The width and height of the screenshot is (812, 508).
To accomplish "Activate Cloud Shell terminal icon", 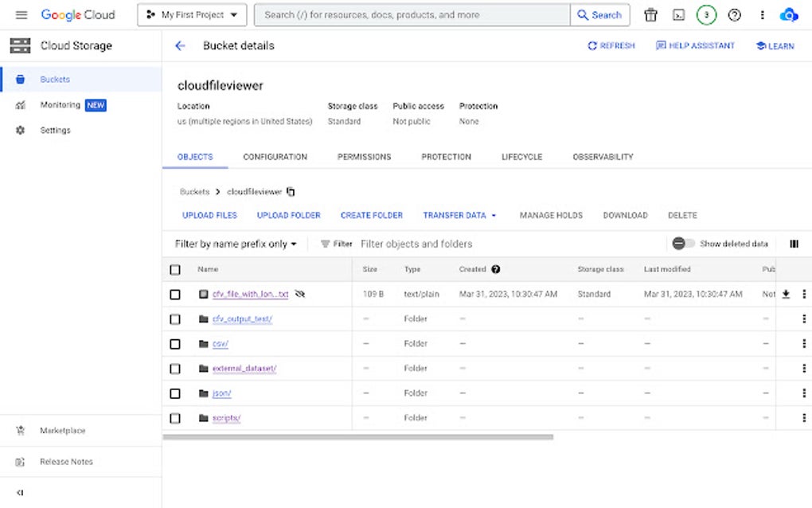I will pyautogui.click(x=680, y=14).
